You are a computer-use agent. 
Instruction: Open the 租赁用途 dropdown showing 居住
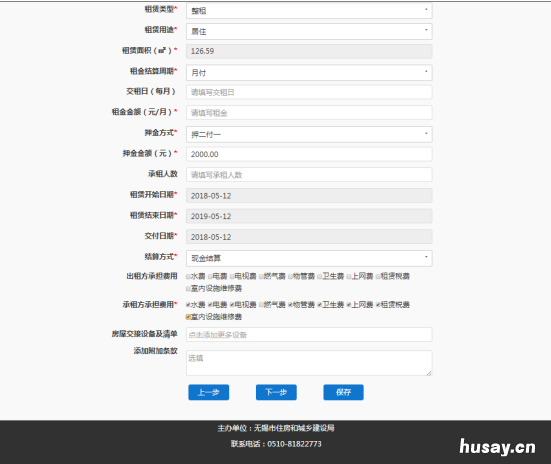(309, 31)
